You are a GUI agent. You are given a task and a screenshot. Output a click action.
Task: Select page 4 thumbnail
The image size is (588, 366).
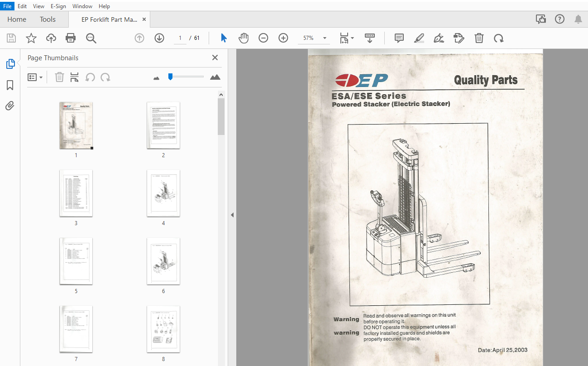[163, 193]
